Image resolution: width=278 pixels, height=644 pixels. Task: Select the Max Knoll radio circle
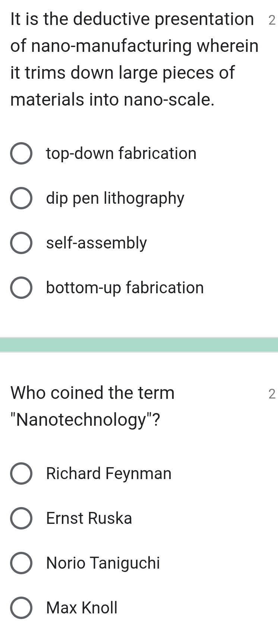21,608
